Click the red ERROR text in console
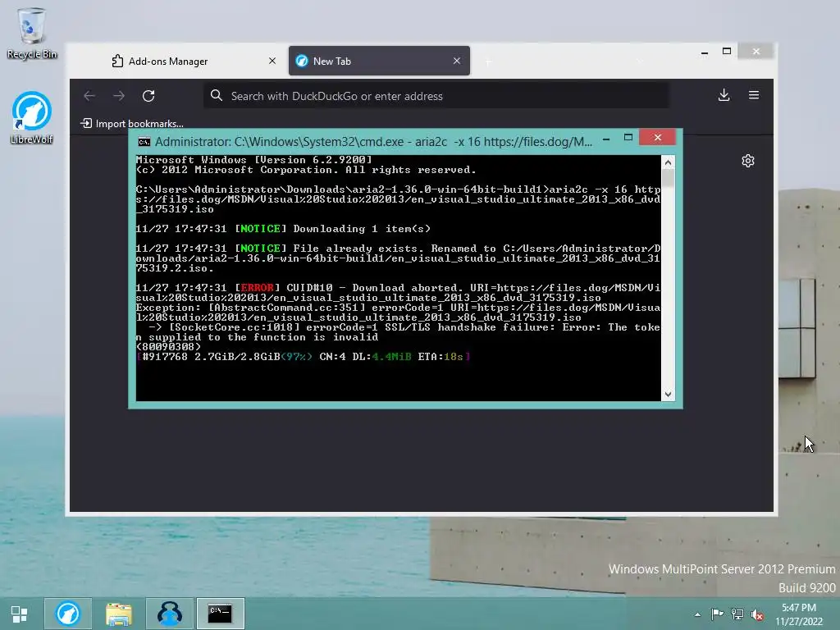Screen dimensions: 840x630 tap(257, 288)
